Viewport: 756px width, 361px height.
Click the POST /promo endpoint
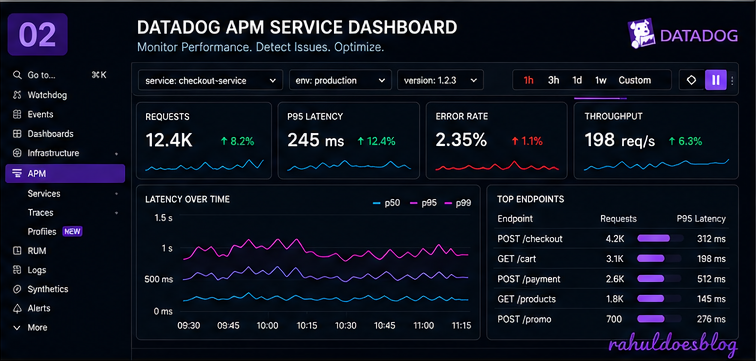click(524, 319)
